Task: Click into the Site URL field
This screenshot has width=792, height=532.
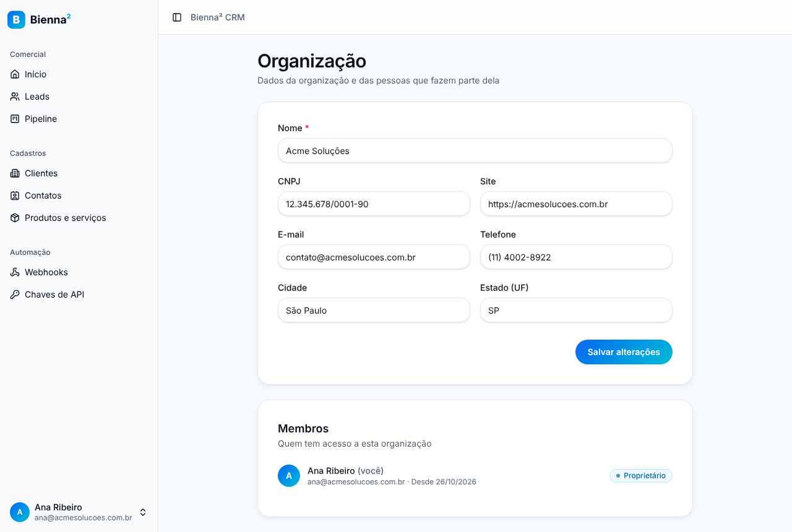Action: [x=576, y=204]
